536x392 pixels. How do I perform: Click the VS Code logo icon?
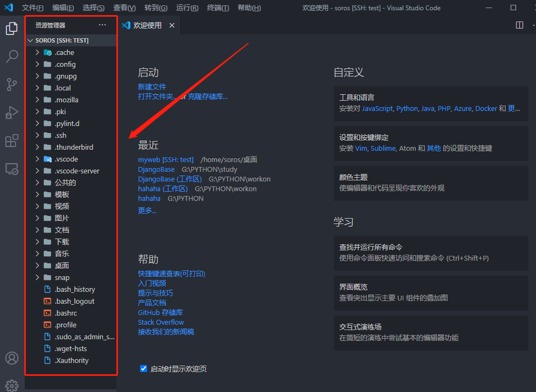pyautogui.click(x=9, y=7)
